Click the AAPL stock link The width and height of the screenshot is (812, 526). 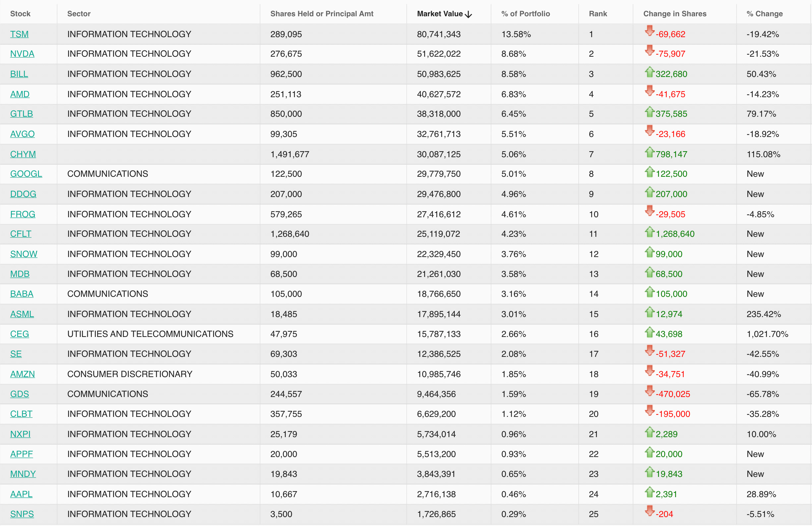(x=21, y=494)
